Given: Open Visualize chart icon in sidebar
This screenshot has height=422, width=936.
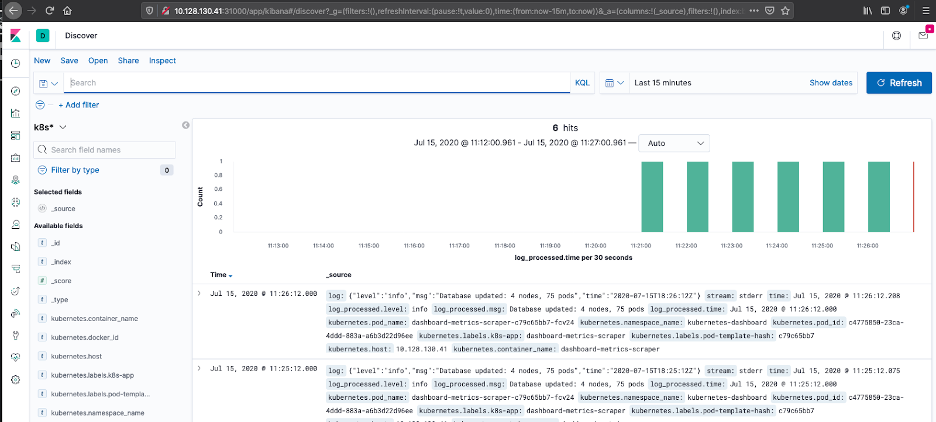Looking at the screenshot, I should (x=16, y=113).
